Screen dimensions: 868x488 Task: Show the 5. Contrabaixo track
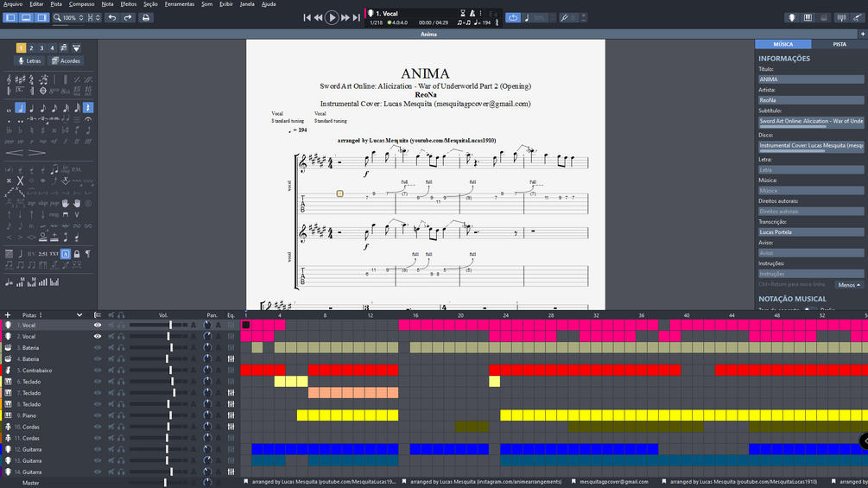coord(98,371)
